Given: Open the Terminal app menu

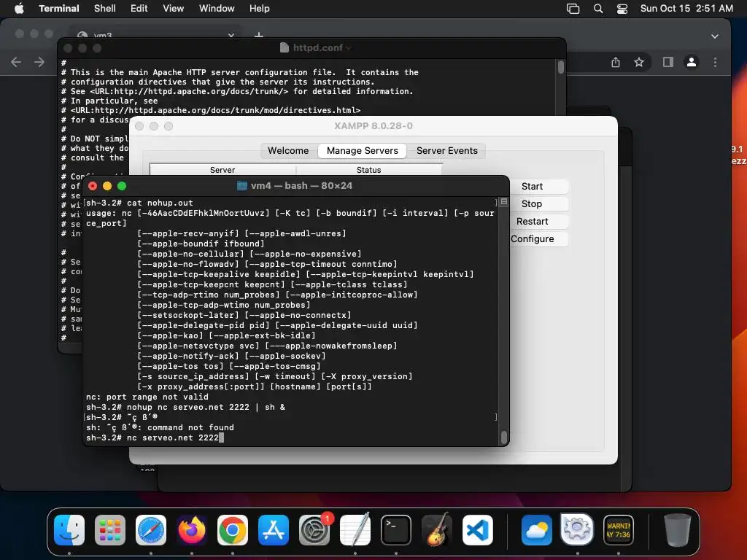Looking at the screenshot, I should pyautogui.click(x=58, y=9).
